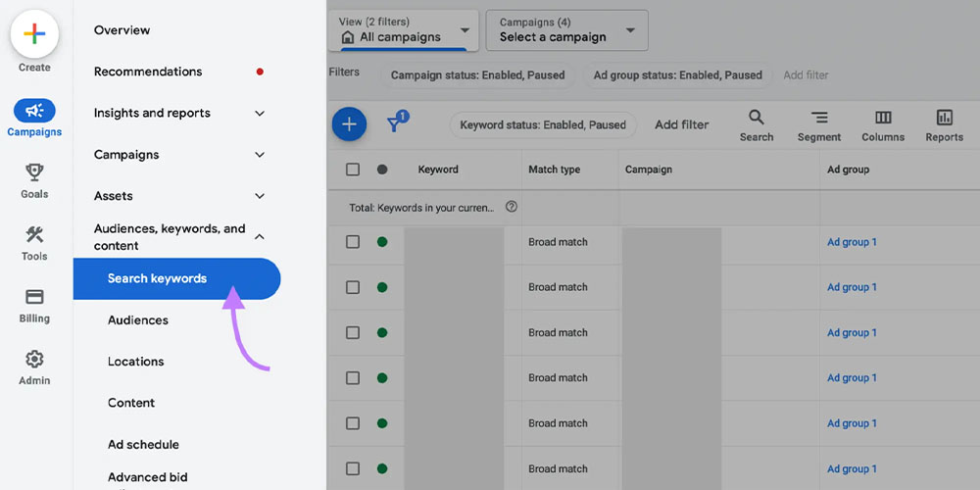
Task: Tick the checkbox in the fourth keyword row
Action: 353,377
